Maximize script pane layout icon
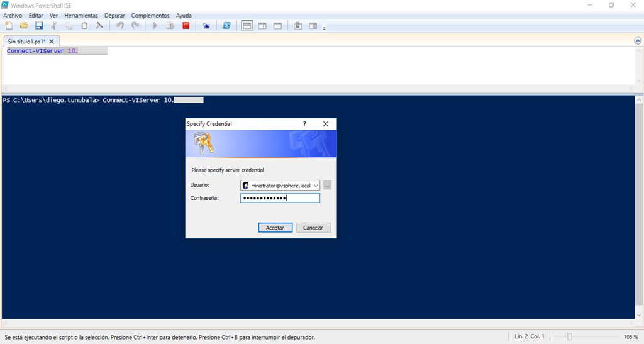 pos(277,26)
